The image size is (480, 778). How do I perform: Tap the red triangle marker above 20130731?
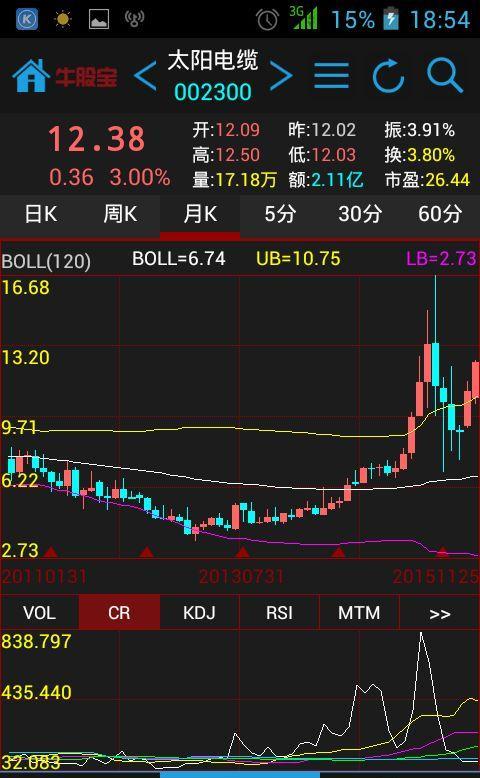click(242, 552)
